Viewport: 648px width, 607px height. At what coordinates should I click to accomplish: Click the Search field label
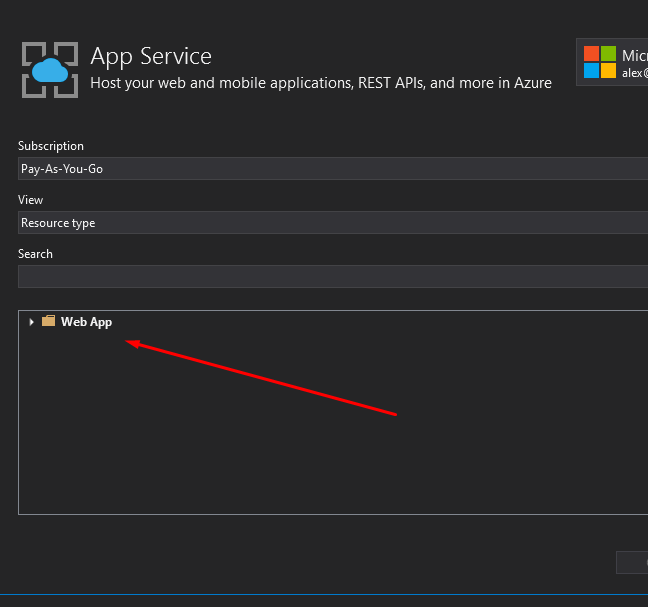tap(35, 254)
